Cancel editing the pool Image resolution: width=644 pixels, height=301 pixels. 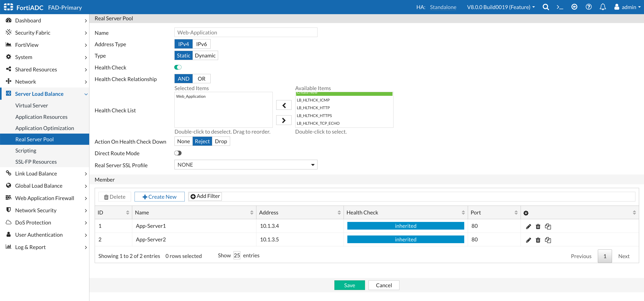point(384,285)
